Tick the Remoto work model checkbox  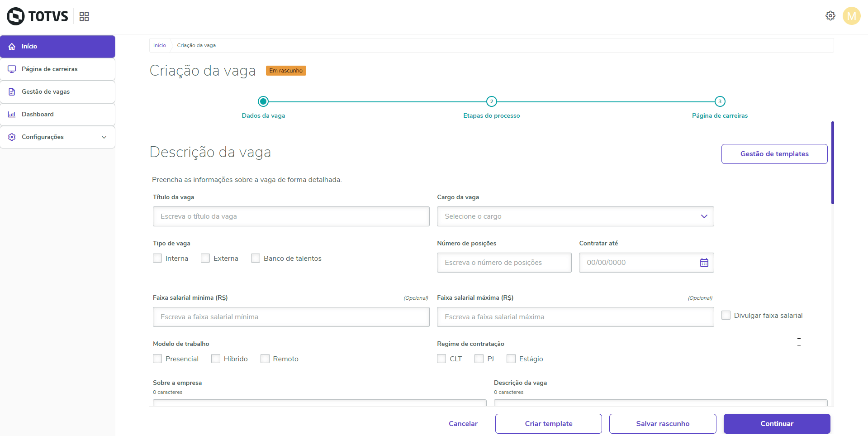[x=265, y=359]
